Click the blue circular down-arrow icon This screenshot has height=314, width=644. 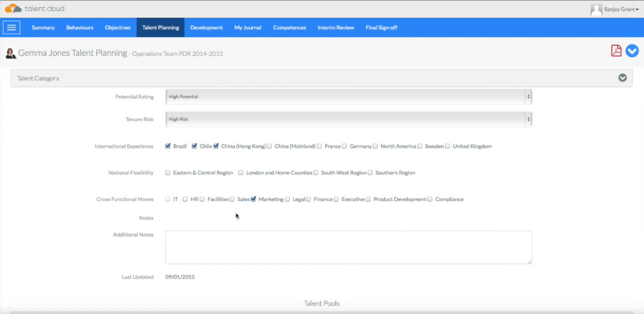pyautogui.click(x=632, y=51)
